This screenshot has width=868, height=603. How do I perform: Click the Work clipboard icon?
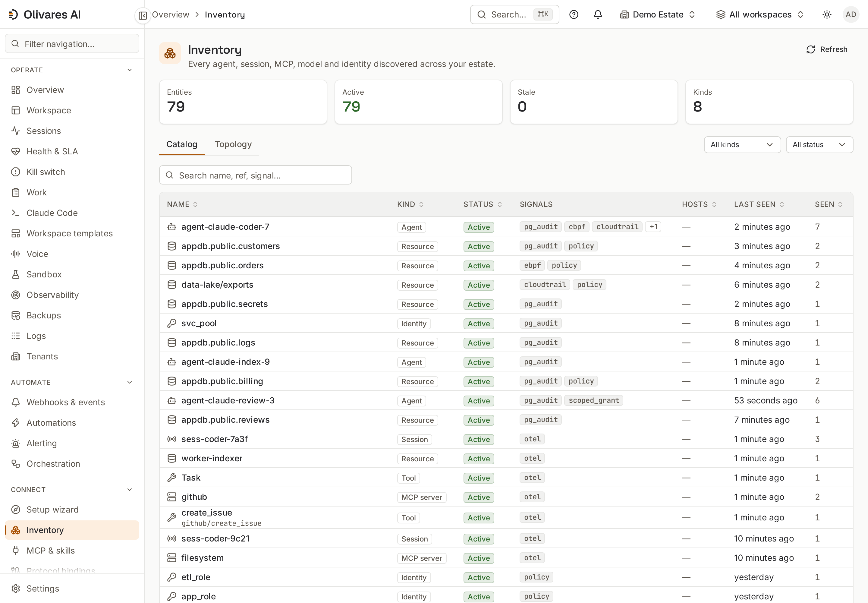[15, 192]
